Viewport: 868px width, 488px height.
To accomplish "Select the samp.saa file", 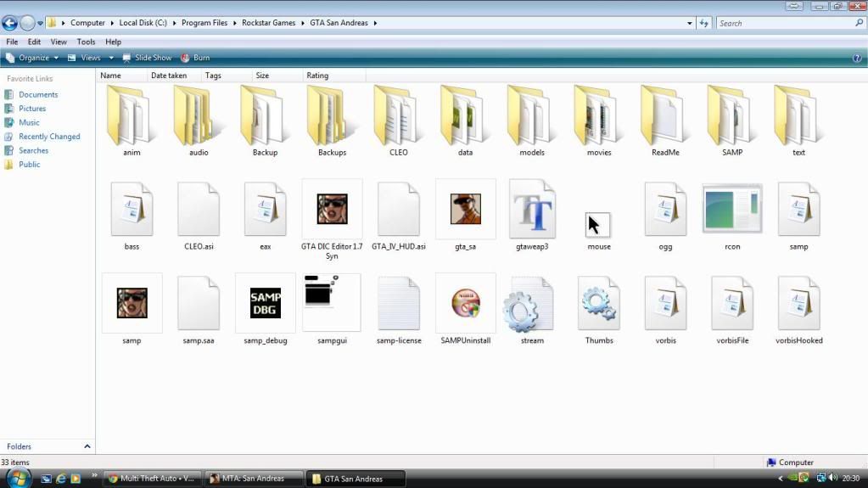I will (199, 309).
